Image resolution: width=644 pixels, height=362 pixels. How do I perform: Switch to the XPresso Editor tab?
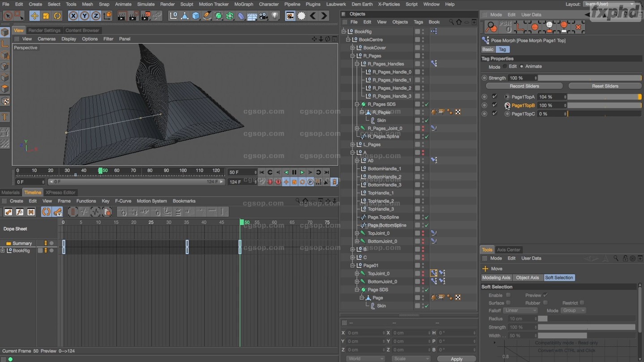tap(60, 192)
